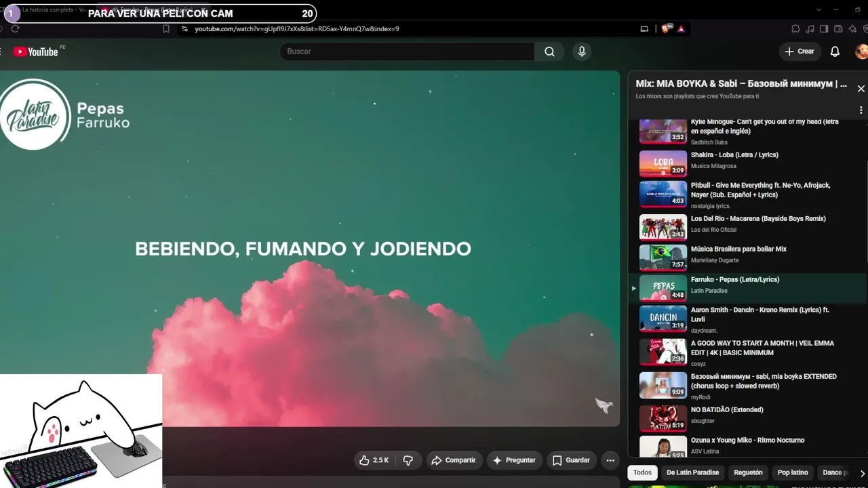The height and width of the screenshot is (488, 868).
Task: Click the Latin Paradise channel logo on video
Action: 35,114
